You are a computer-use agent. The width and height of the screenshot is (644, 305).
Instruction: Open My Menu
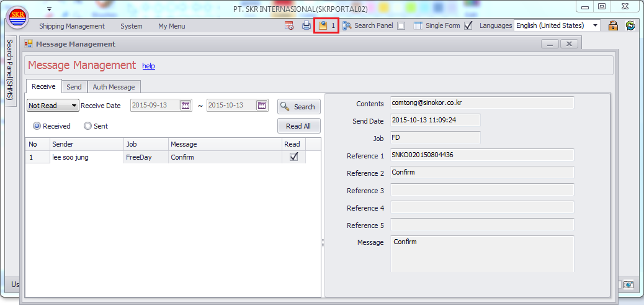(172, 26)
